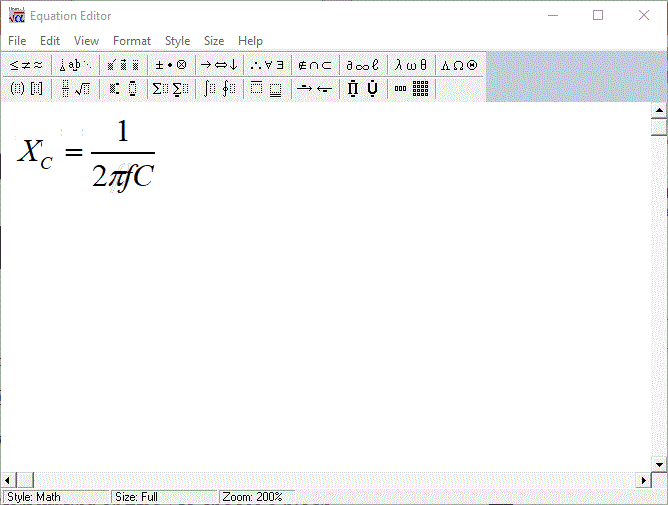Expand the fence templates palette
The image size is (668, 505).
coord(27,89)
